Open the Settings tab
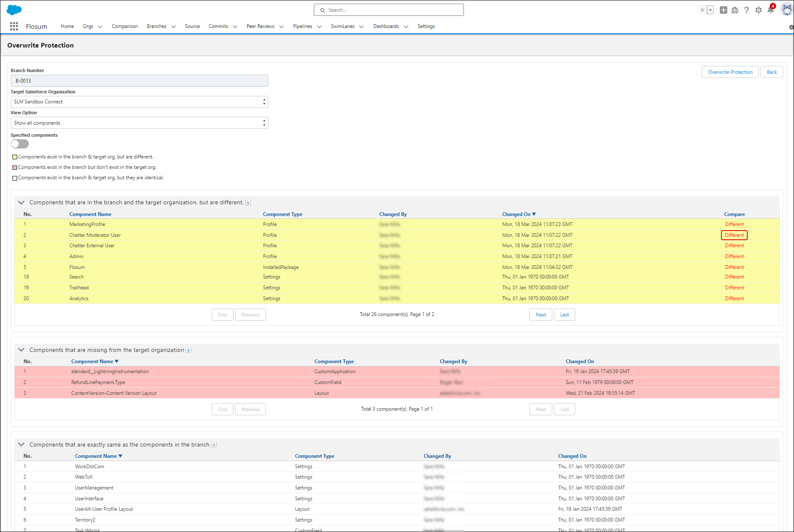Image resolution: width=794 pixels, height=532 pixels. point(426,26)
